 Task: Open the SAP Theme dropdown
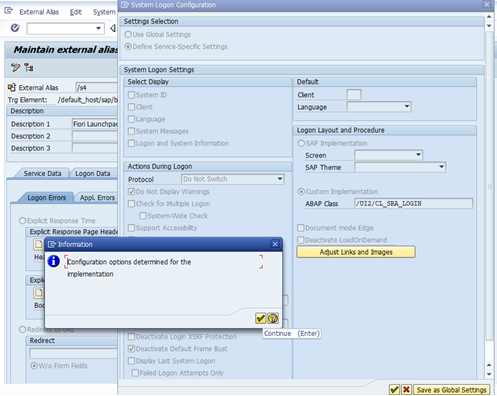(400, 167)
